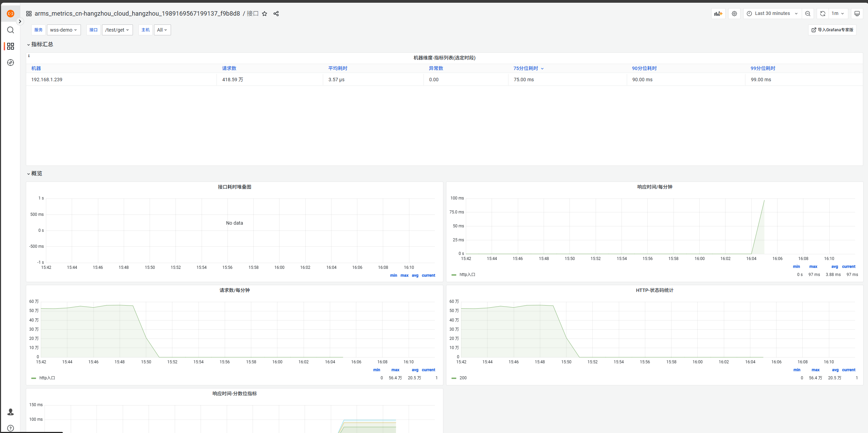
Task: Open the search icon in sidebar
Action: click(11, 30)
